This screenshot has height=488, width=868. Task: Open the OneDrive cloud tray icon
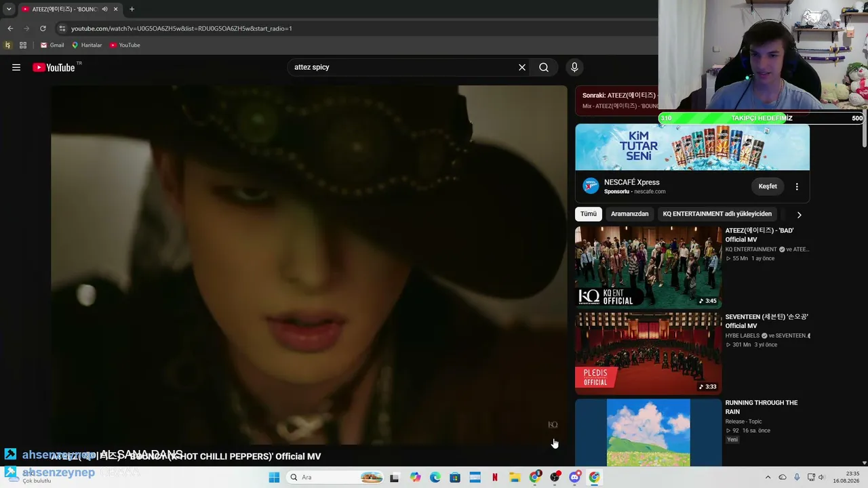tap(783, 477)
